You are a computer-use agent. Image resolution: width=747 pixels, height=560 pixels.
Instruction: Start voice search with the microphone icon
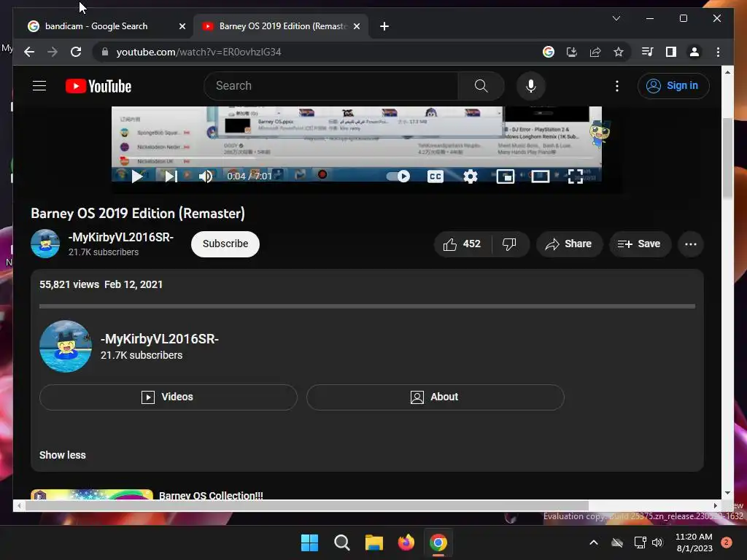pyautogui.click(x=531, y=86)
